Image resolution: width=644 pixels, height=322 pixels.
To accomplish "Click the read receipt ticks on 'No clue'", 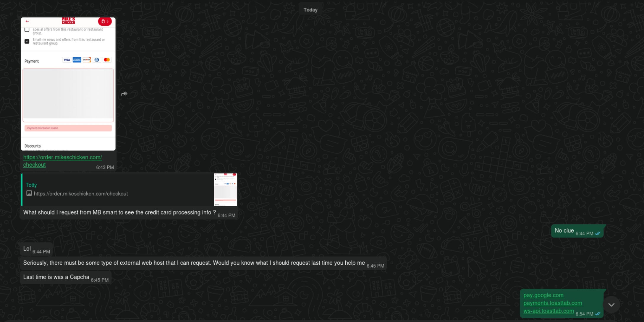I will [598, 233].
